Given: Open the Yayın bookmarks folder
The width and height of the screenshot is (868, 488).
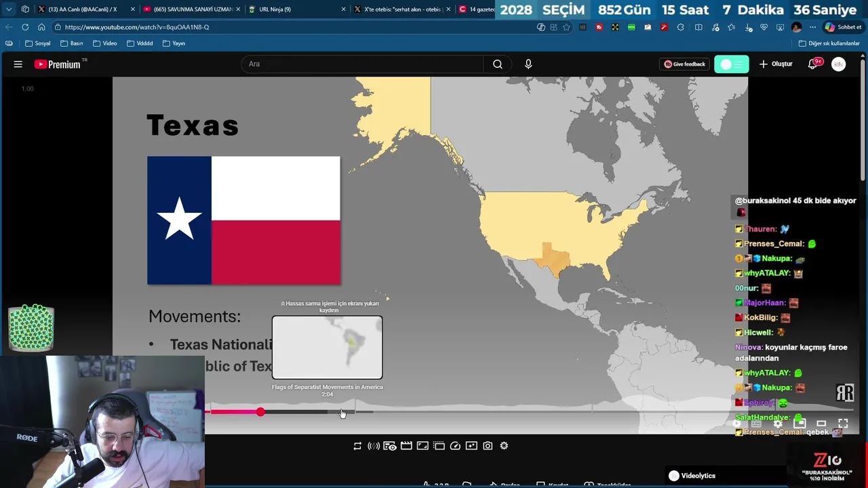Looking at the screenshot, I should point(174,43).
